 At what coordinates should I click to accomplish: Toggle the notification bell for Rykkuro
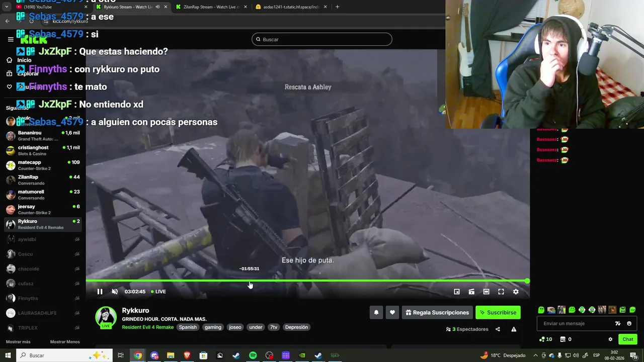pos(376,313)
